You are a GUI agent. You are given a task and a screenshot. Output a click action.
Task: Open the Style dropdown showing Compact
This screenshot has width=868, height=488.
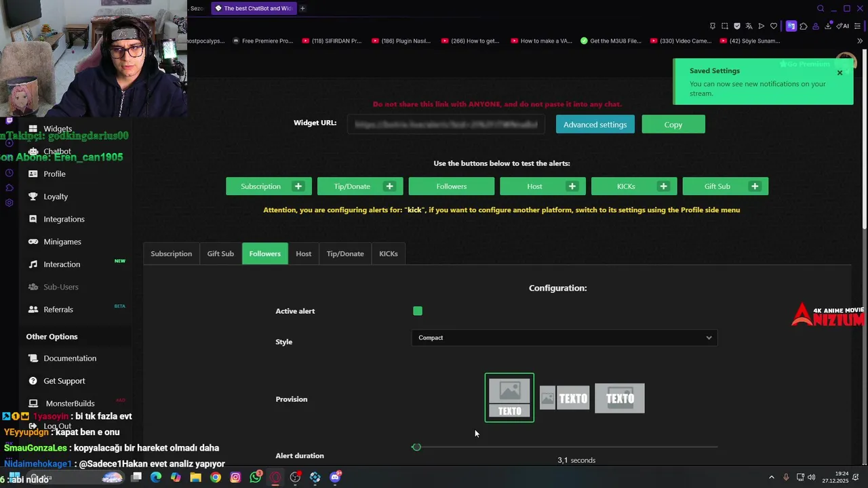pos(564,338)
